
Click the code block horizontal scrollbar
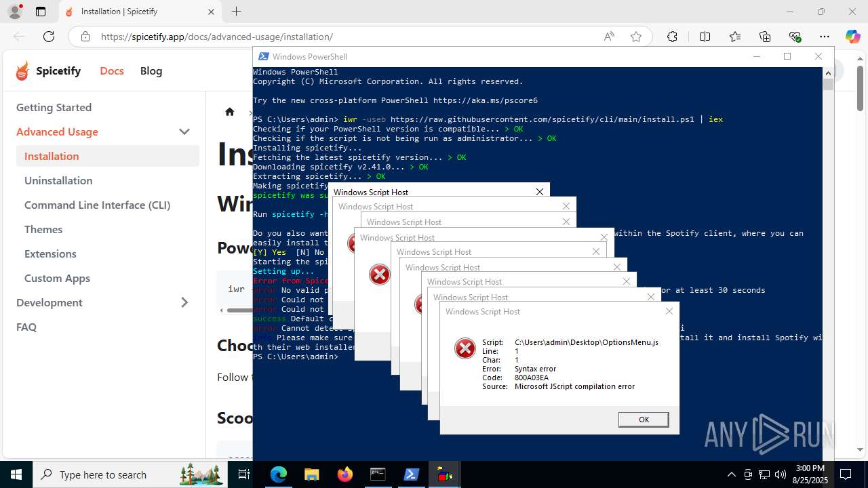[x=239, y=310]
